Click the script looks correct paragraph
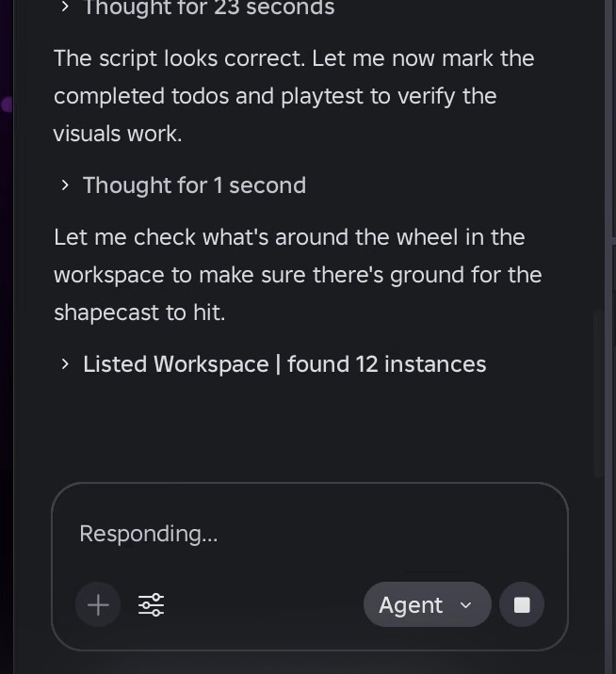The image size is (616, 674). (294, 96)
